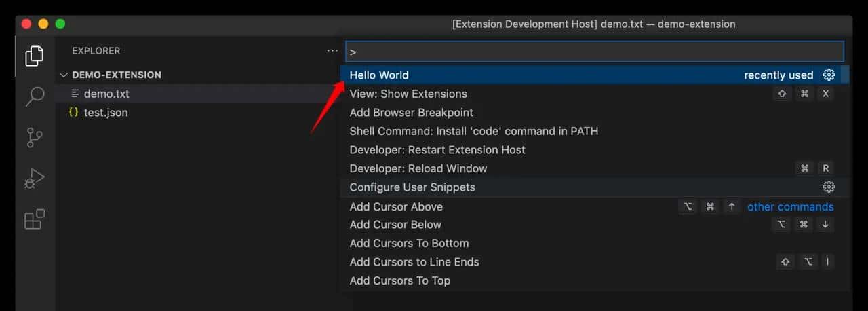The height and width of the screenshot is (311, 868).
Task: Open the Extensions view icon
Action: pos(35,219)
